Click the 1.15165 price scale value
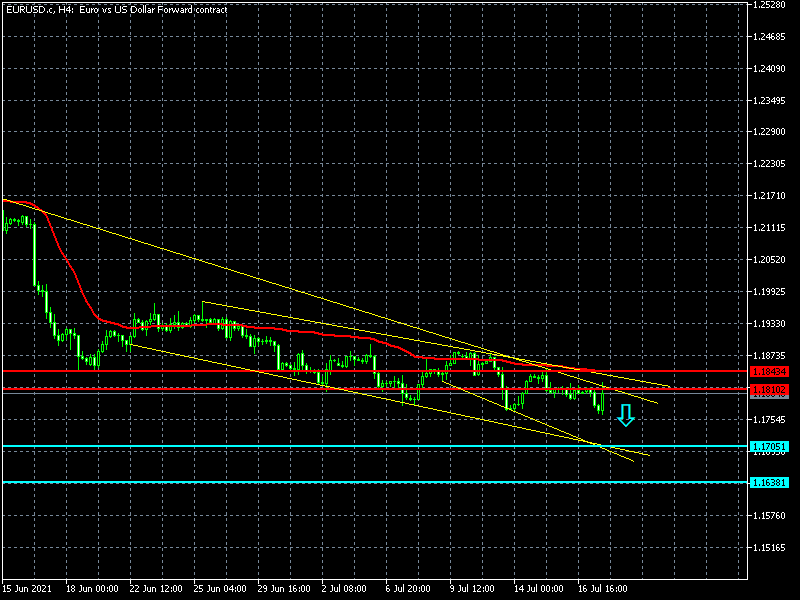This screenshot has height=600, width=800. click(x=772, y=548)
